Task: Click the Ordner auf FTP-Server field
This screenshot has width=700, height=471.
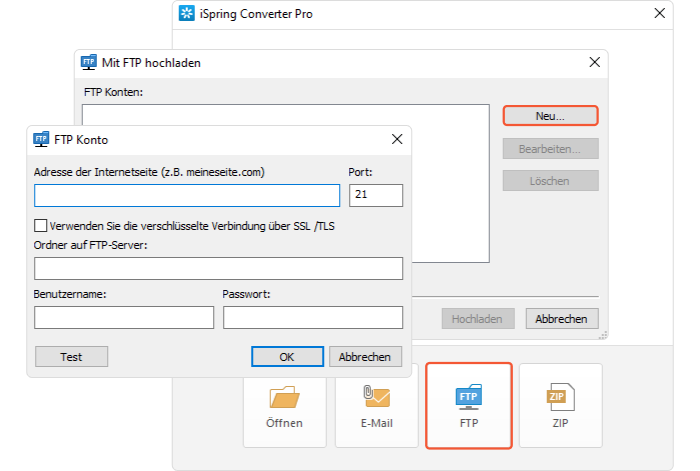Action: [x=218, y=268]
